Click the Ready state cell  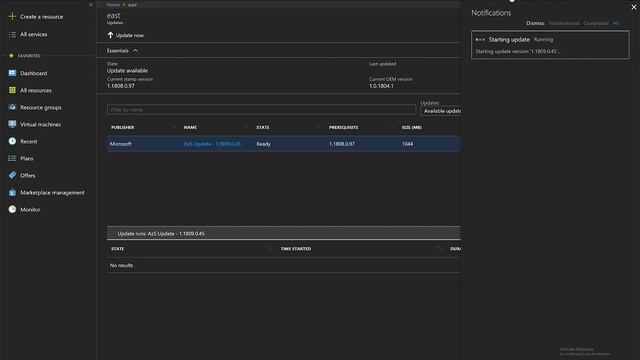[x=263, y=144]
